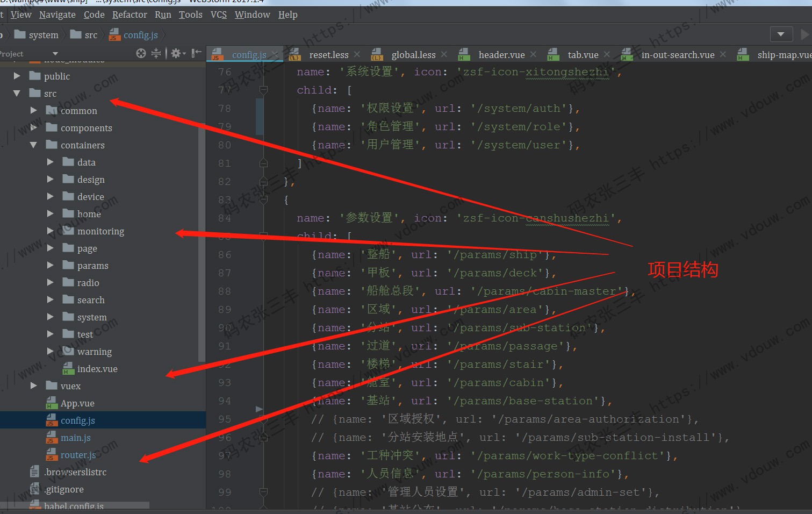Viewport: 812px width, 514px height.
Task: Toggle the fold marker at line 83
Action: (x=263, y=200)
